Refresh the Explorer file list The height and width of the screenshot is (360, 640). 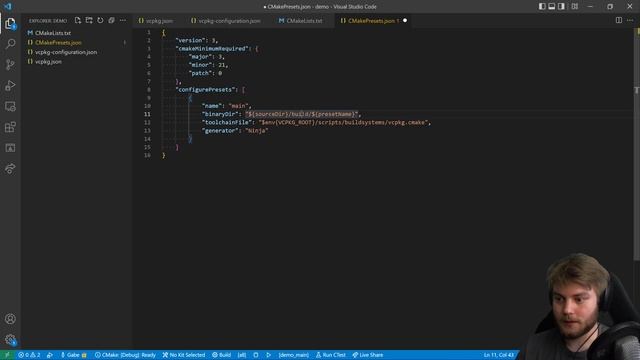(x=100, y=20)
